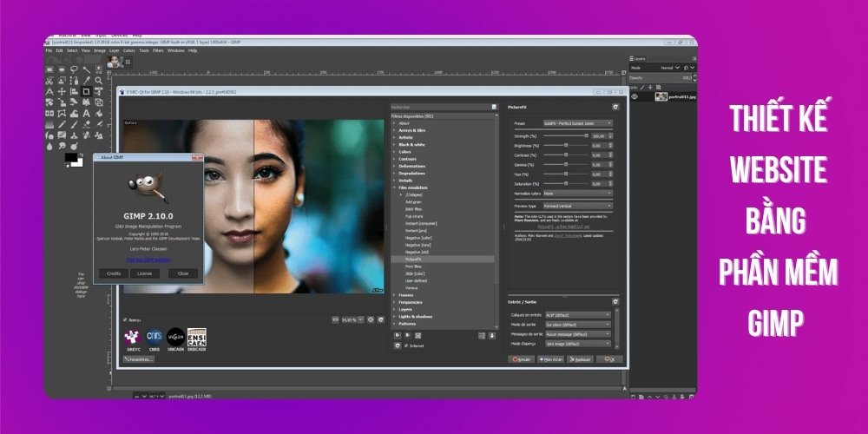Open the Filters menu
Image resolution: width=868 pixels, height=434 pixels.
[x=158, y=50]
